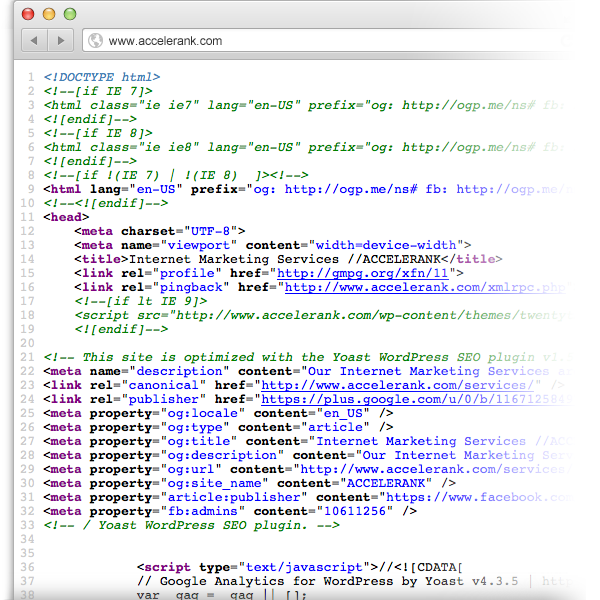600x600 pixels.
Task: Click the "publisher" rel value on line 24
Action: coord(163,399)
